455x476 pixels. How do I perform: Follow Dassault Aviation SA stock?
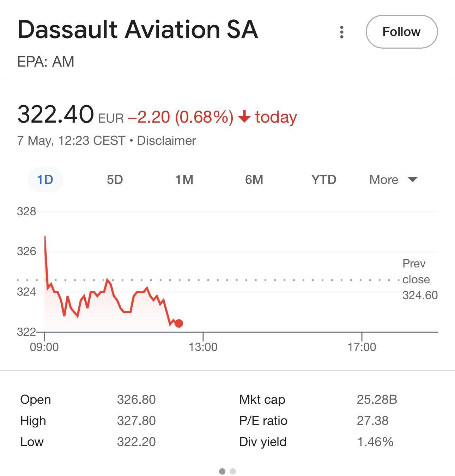(402, 32)
